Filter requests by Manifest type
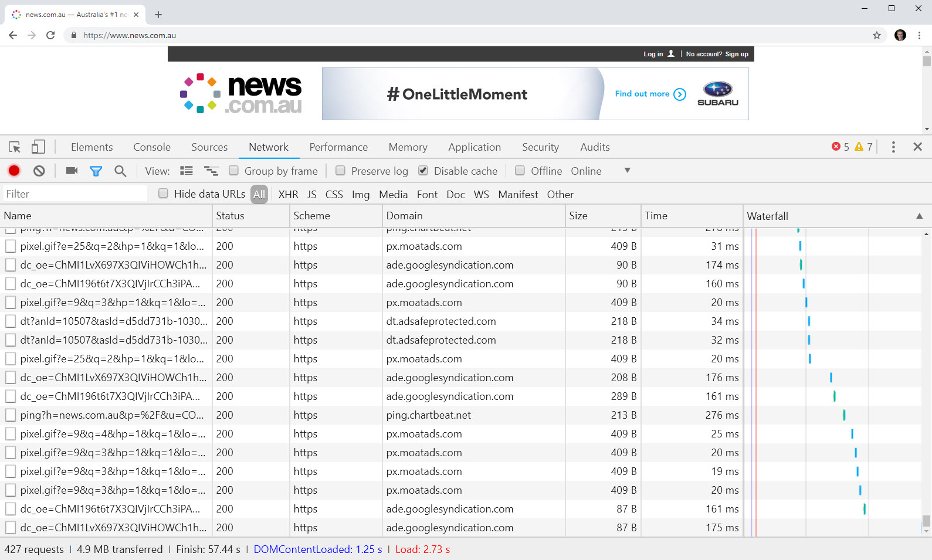This screenshot has height=560, width=932. coord(518,195)
